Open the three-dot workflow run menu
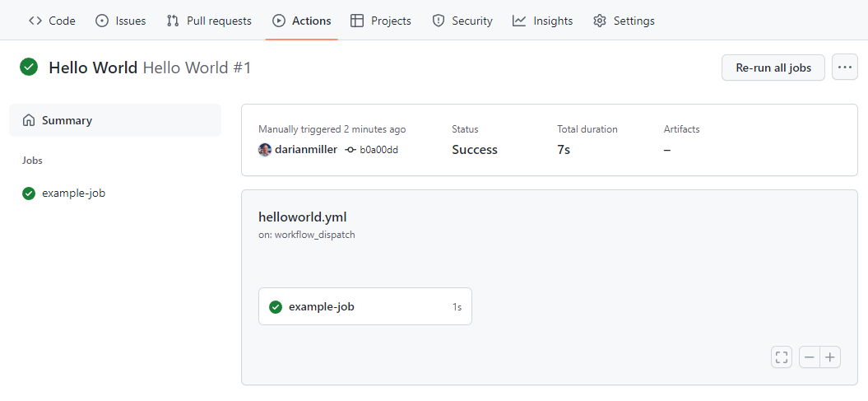868x401 pixels. (x=845, y=68)
